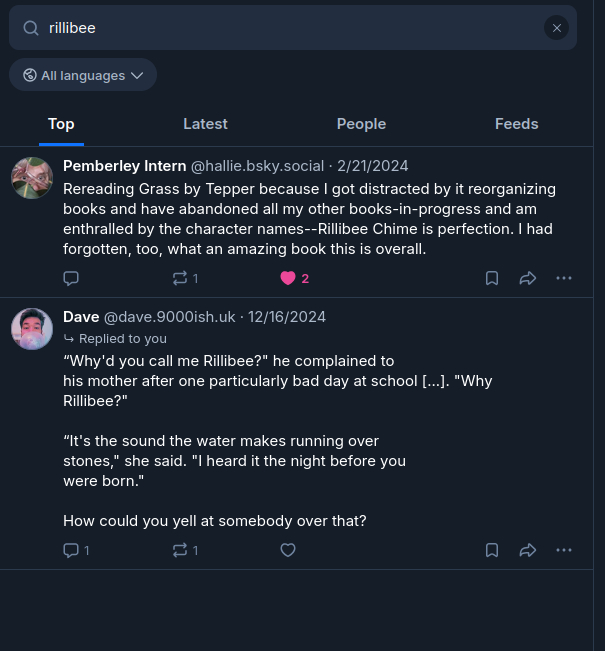The width and height of the screenshot is (605, 651).
Task: Select the Feeds tab
Action: point(516,124)
